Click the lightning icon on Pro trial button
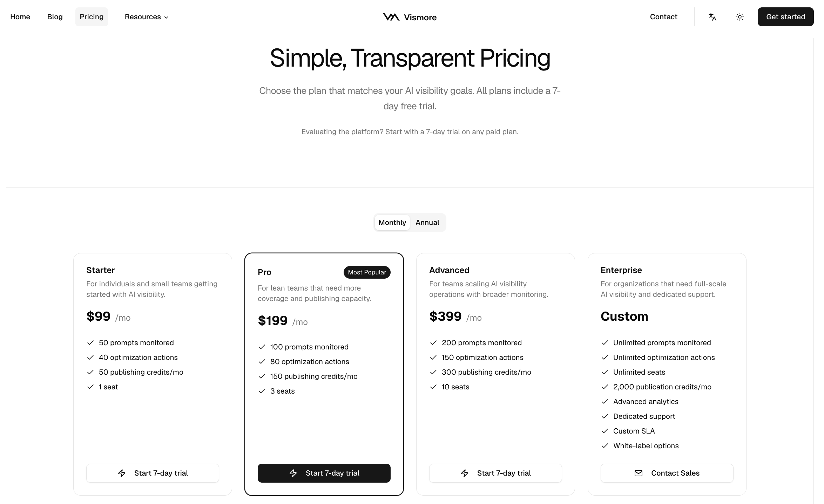 tap(293, 473)
